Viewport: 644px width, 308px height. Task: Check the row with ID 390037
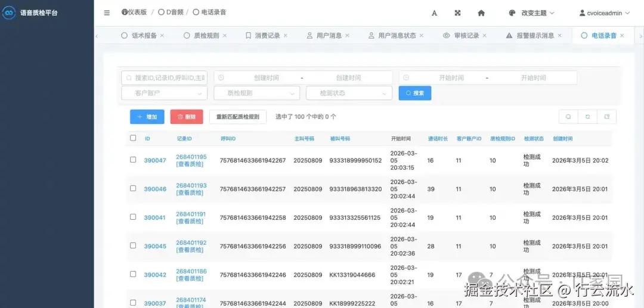pos(133,303)
